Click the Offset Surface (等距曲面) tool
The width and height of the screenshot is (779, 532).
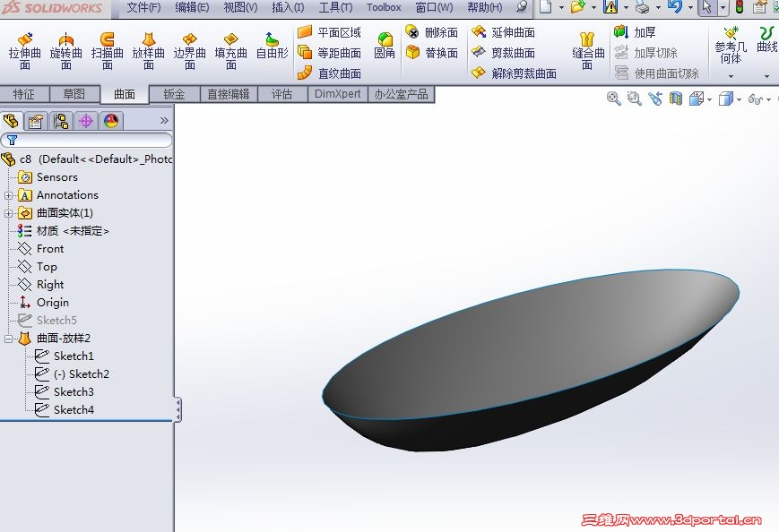coord(329,53)
